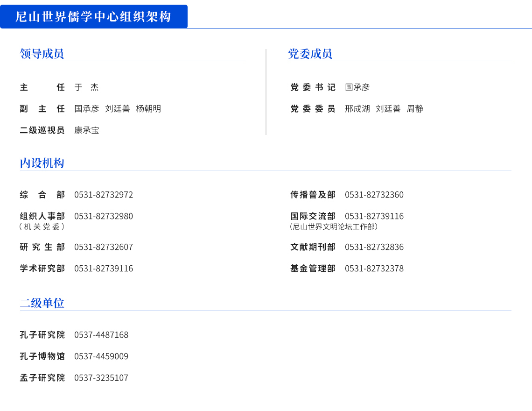Select 孟子研究院 entry under 二级单位

[42, 378]
